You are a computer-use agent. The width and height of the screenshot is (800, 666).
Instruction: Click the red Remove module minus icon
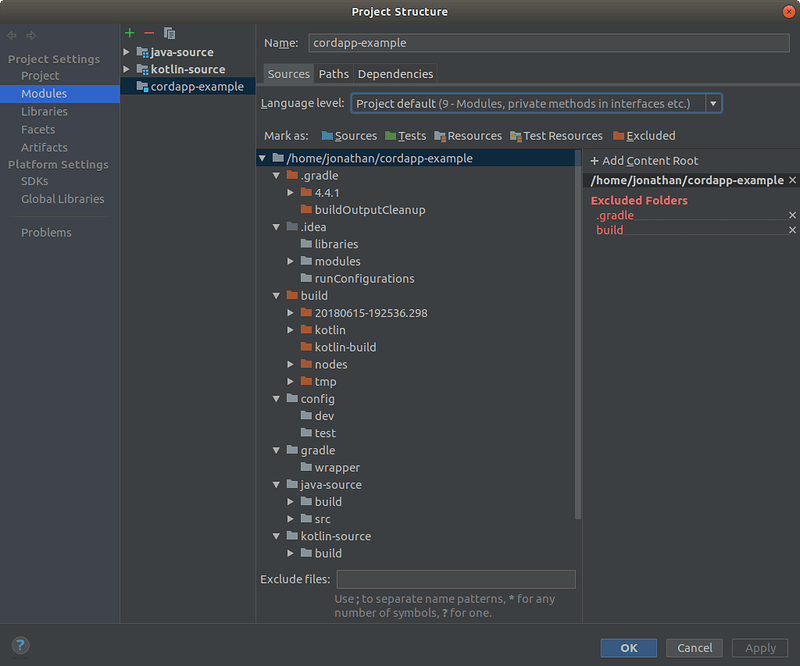149,33
